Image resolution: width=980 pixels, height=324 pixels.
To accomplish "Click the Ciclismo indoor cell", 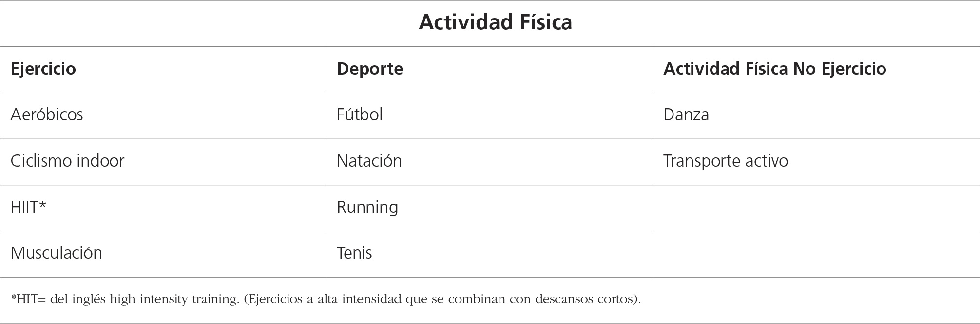I will coord(67,161).
